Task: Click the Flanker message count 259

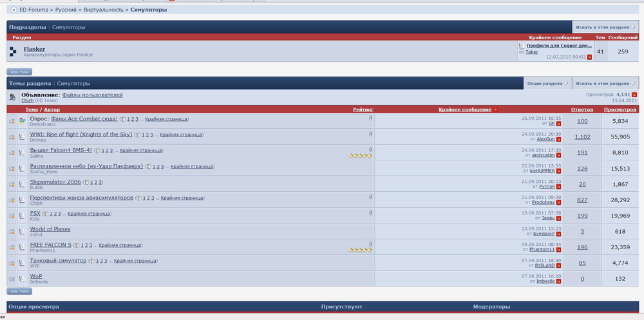Action: 623,52
